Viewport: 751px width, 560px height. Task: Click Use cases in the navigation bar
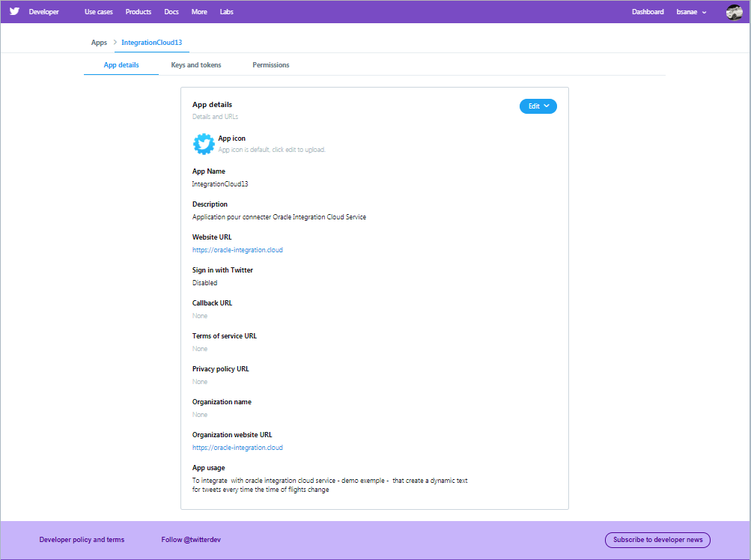click(98, 11)
